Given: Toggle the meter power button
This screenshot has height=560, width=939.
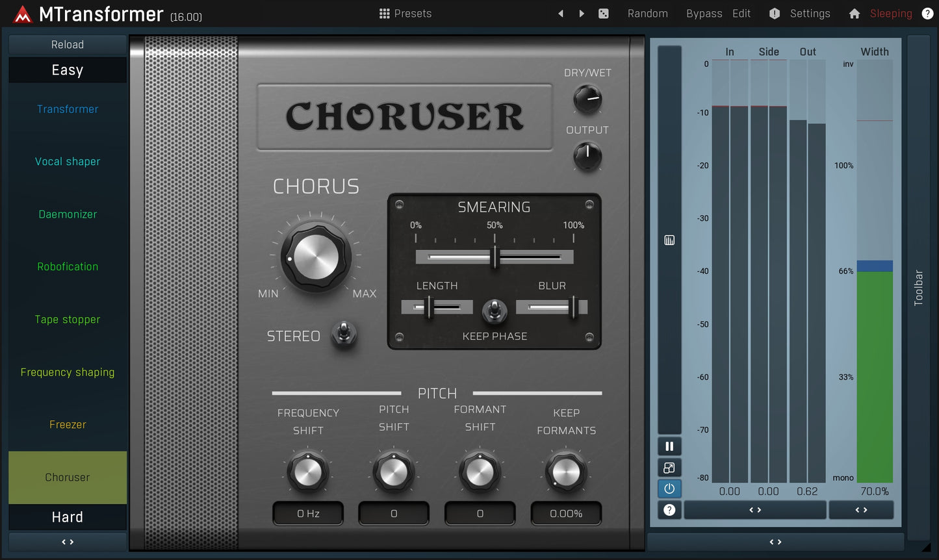Looking at the screenshot, I should pos(669,489).
